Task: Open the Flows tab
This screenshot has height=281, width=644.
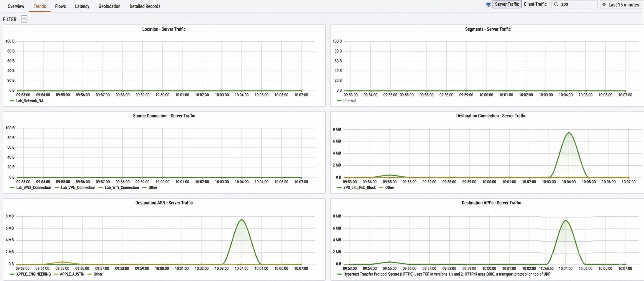Action: [60, 6]
